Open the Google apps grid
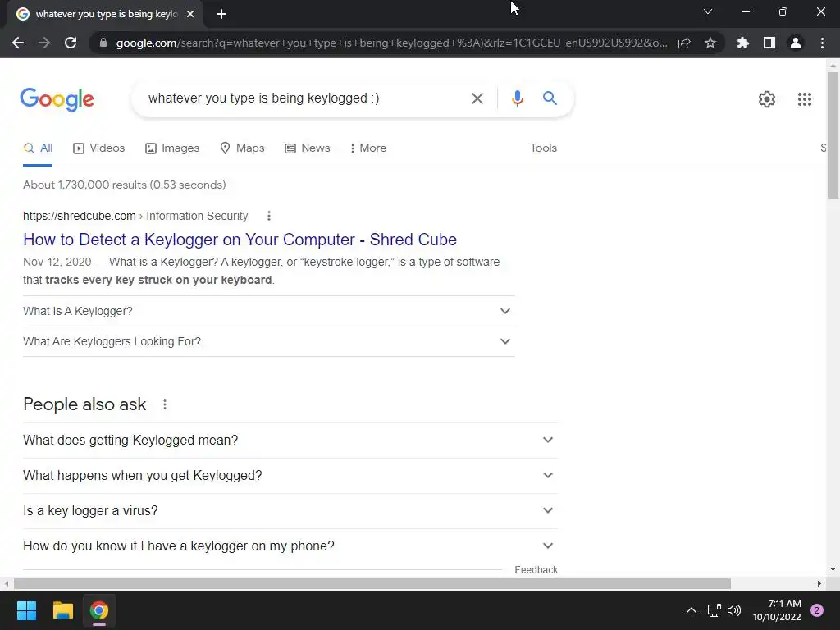The height and width of the screenshot is (630, 840). click(x=804, y=99)
